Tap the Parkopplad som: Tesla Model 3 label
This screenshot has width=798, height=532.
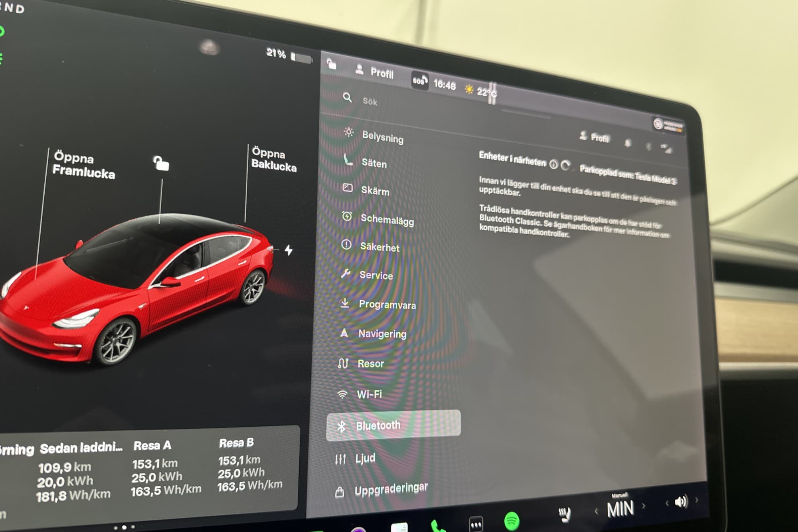point(628,175)
